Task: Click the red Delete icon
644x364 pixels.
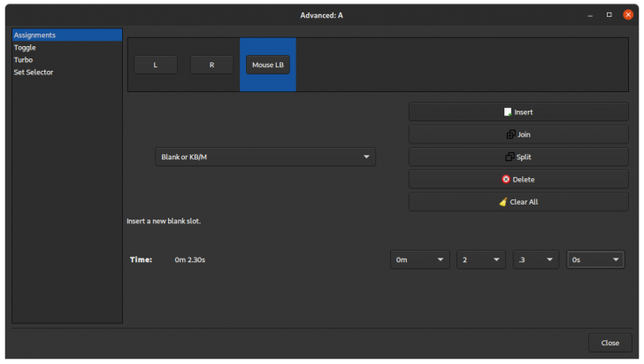Action: pos(506,179)
